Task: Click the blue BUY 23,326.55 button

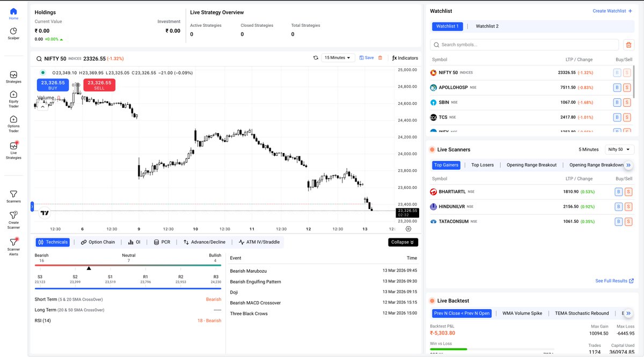Action: (x=53, y=85)
